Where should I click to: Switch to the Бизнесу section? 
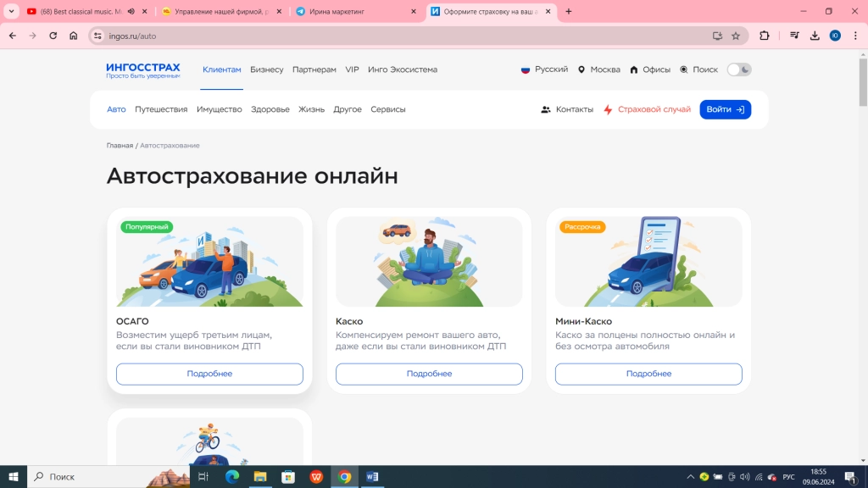point(267,69)
